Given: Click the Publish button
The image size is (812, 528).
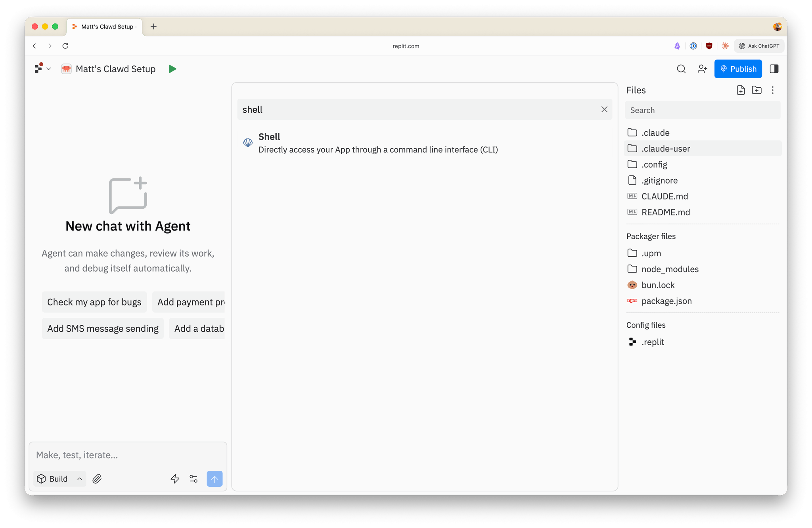Looking at the screenshot, I should (x=738, y=69).
